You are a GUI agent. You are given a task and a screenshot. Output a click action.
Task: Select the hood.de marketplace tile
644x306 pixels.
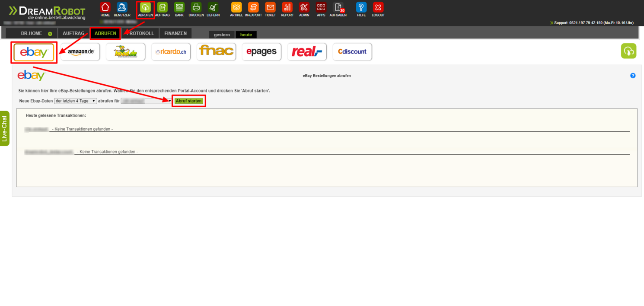click(x=126, y=52)
